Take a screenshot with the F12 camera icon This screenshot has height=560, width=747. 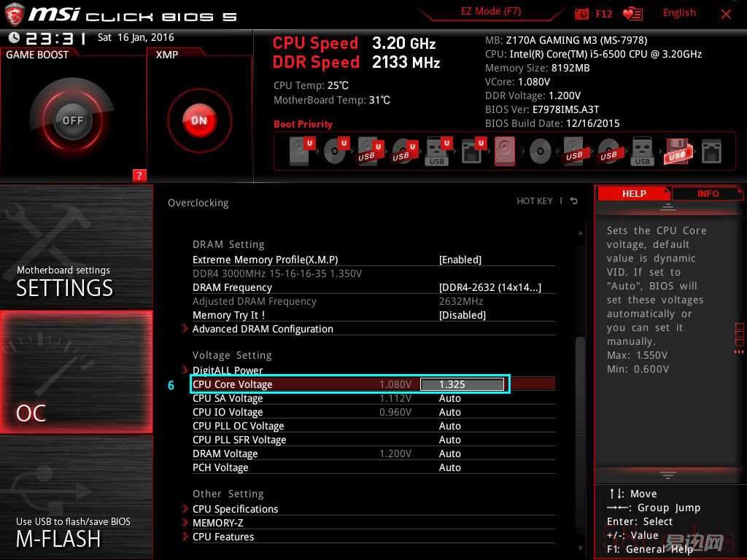tap(581, 14)
